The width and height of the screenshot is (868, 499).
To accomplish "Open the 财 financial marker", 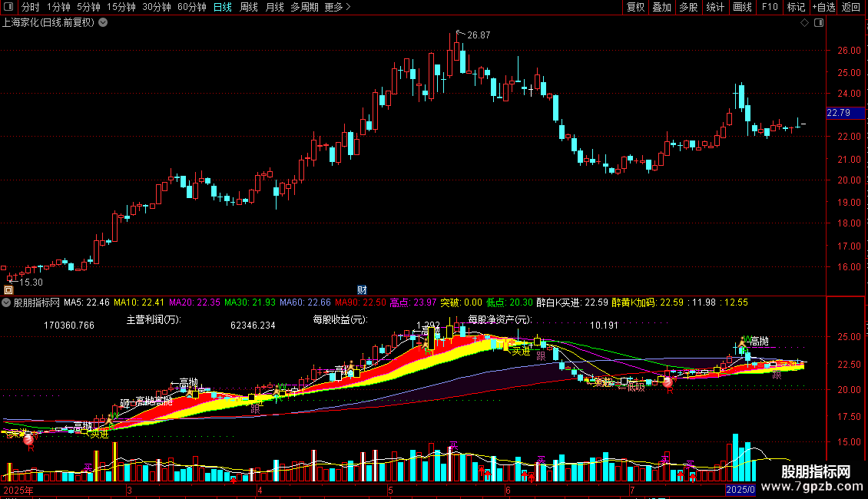I will [362, 290].
